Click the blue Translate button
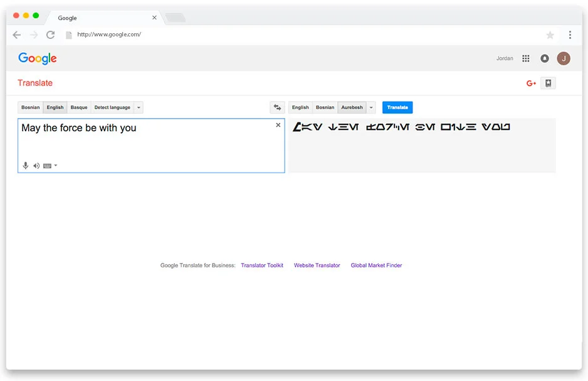This screenshot has height=381, width=588. pyautogui.click(x=397, y=107)
